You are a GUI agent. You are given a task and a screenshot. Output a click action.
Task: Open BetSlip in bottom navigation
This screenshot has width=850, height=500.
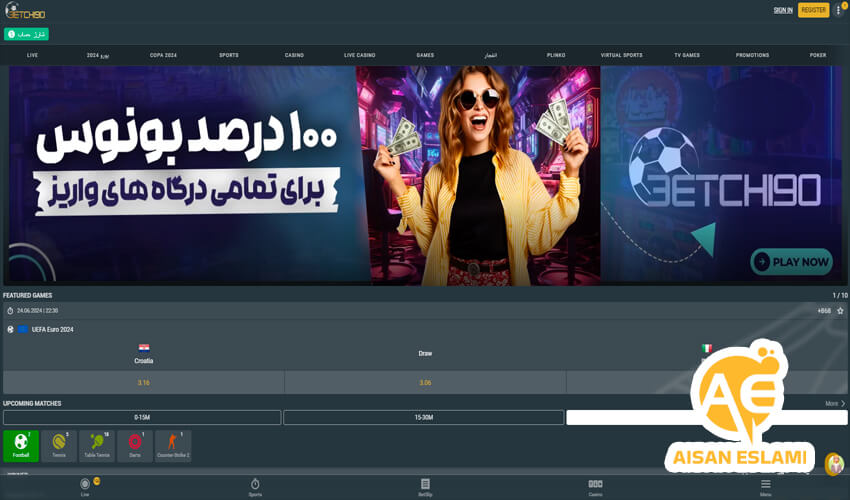pos(425,486)
